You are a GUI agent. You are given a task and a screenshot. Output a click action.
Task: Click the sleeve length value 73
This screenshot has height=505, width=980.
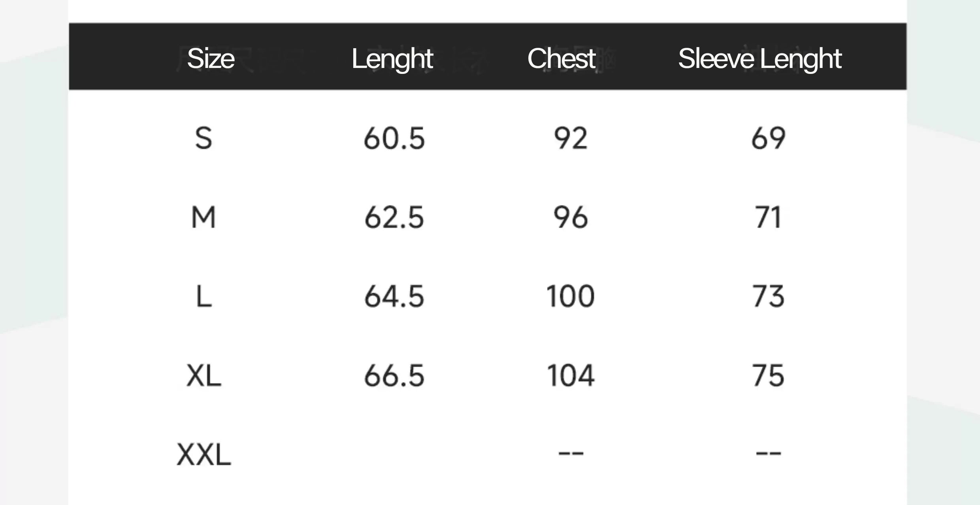768,297
